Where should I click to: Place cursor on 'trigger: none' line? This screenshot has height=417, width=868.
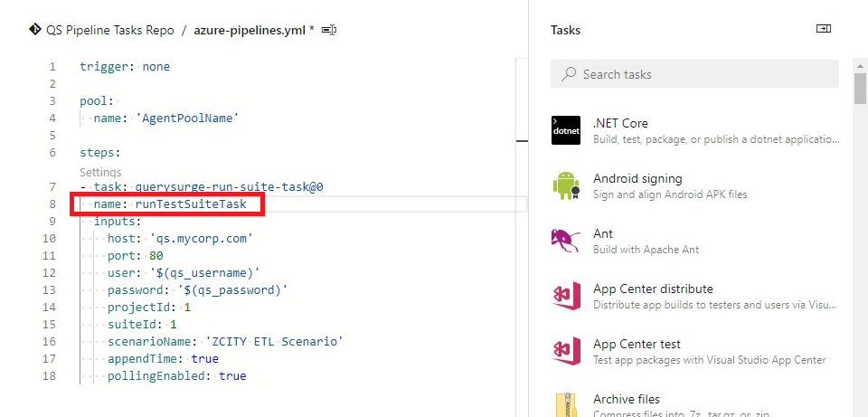125,66
